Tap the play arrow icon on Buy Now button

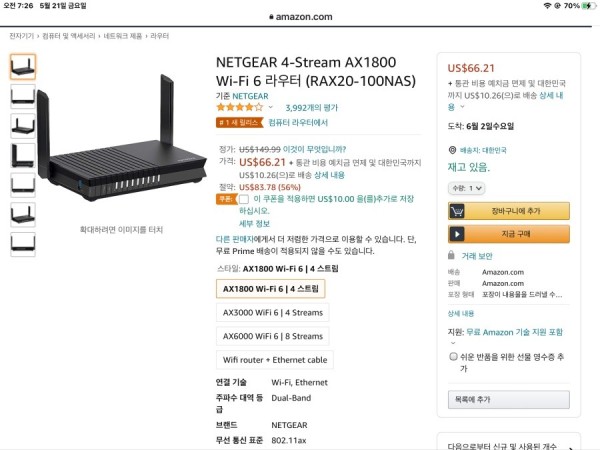[457, 234]
